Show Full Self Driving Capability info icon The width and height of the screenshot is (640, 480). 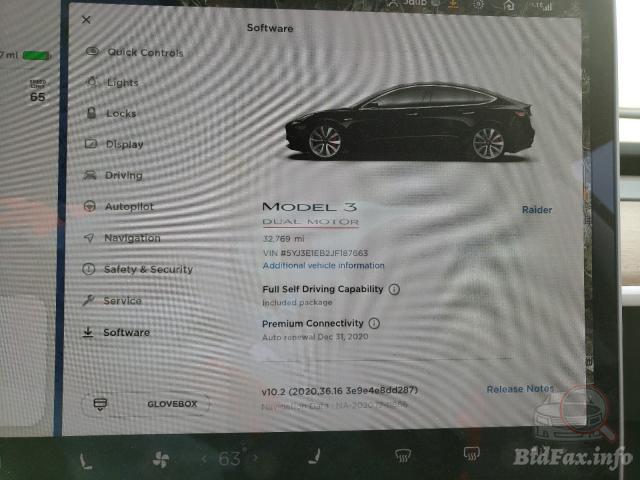[x=394, y=289]
